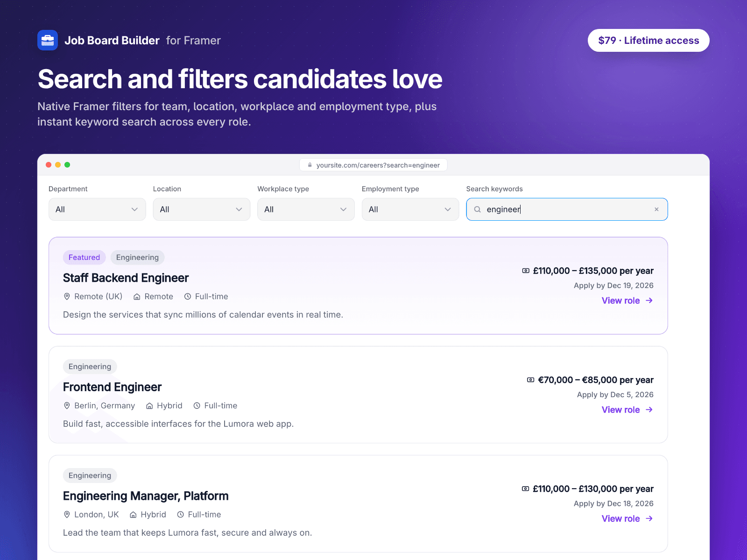Image resolution: width=747 pixels, height=560 pixels.
Task: Open View role for Frontend Engineer
Action: tap(627, 410)
